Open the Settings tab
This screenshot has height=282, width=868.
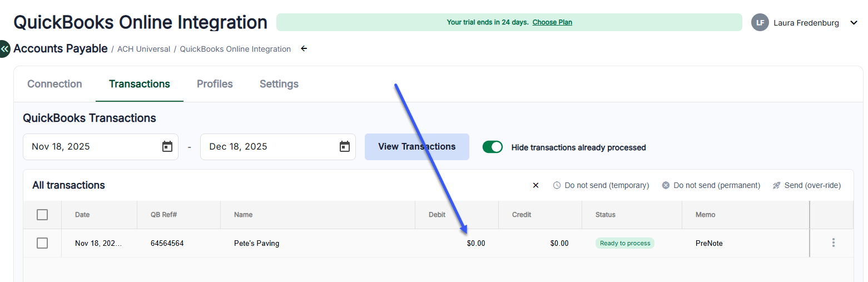279,84
